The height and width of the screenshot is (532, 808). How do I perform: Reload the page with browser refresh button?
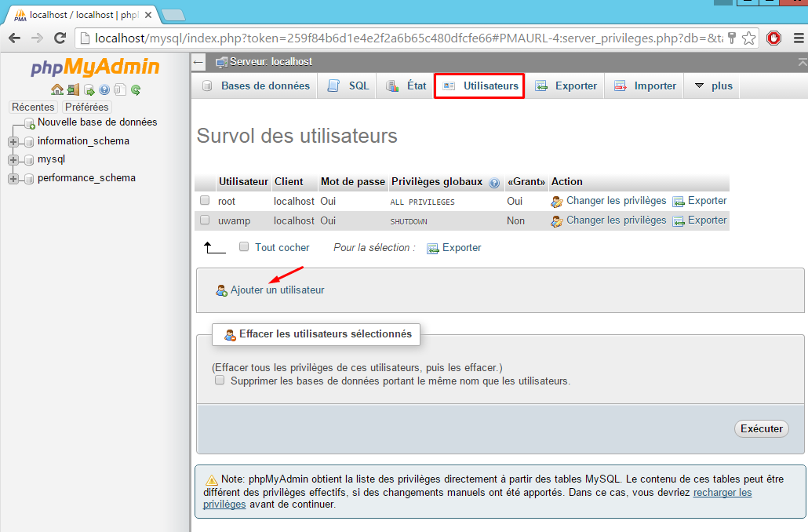(x=60, y=38)
